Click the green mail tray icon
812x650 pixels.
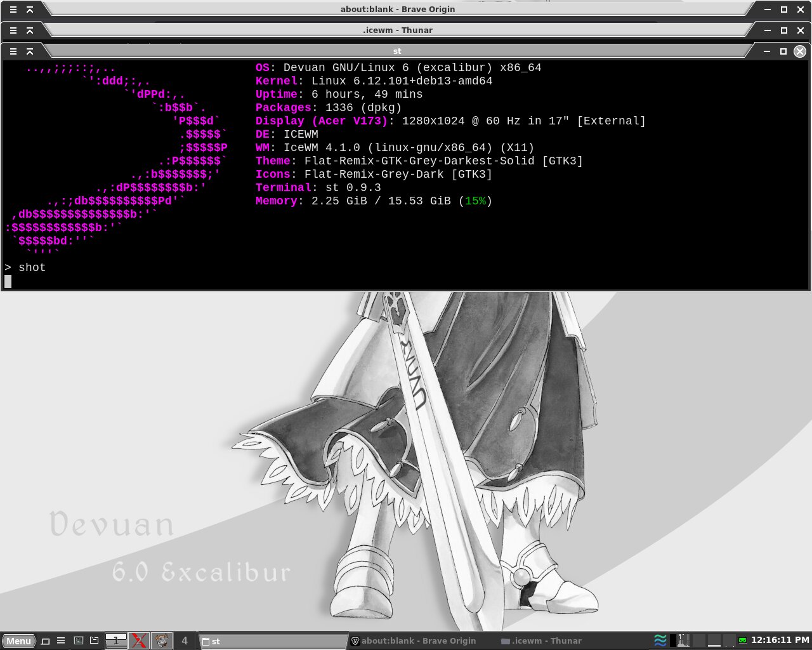point(743,640)
